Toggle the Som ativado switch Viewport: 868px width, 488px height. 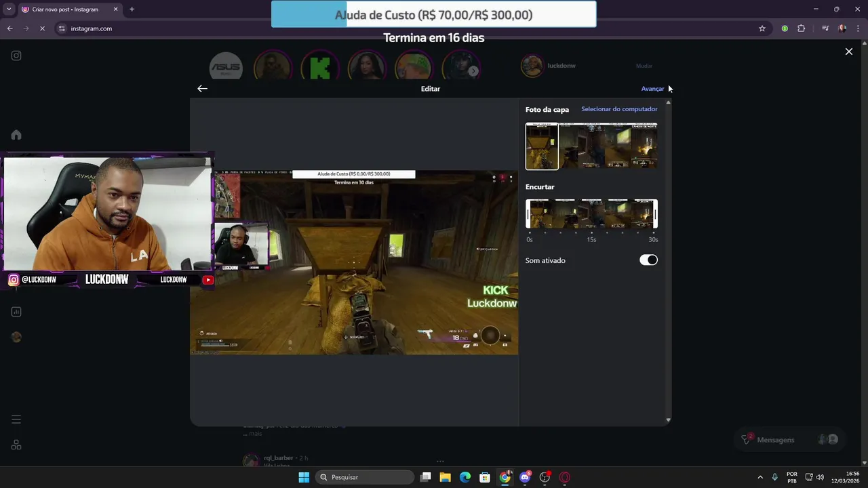coord(648,260)
